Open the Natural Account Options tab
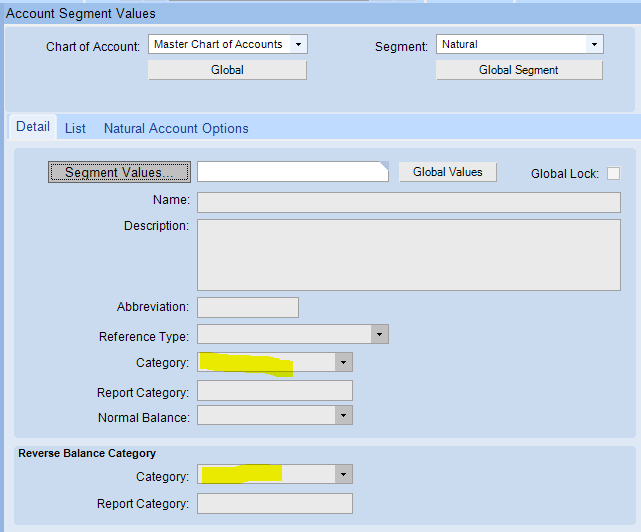 tap(176, 128)
